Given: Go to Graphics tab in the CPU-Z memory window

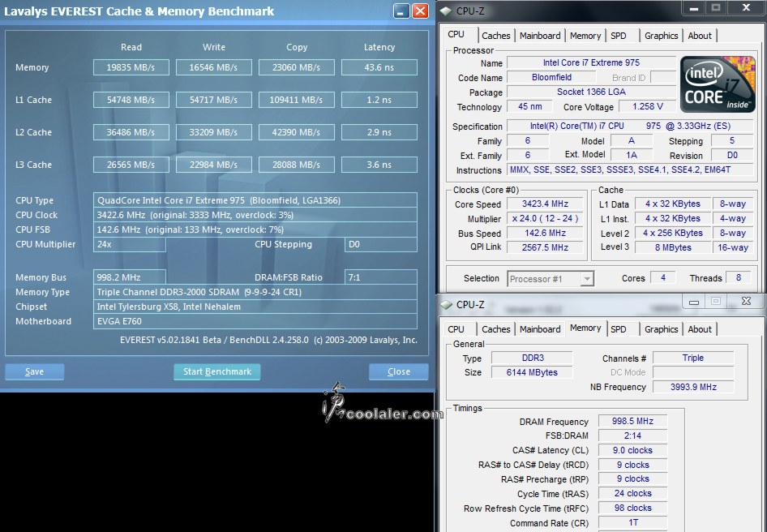Looking at the screenshot, I should 662,329.
